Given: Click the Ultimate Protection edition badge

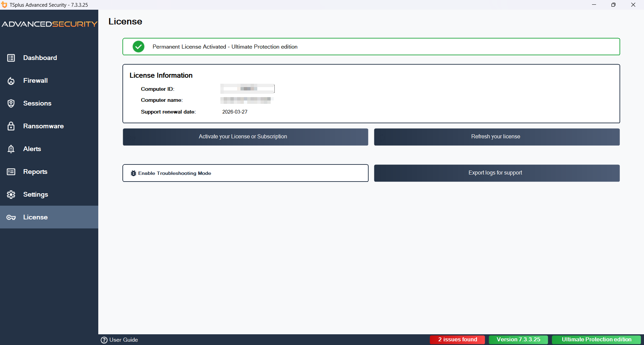Looking at the screenshot, I should [x=596, y=340].
